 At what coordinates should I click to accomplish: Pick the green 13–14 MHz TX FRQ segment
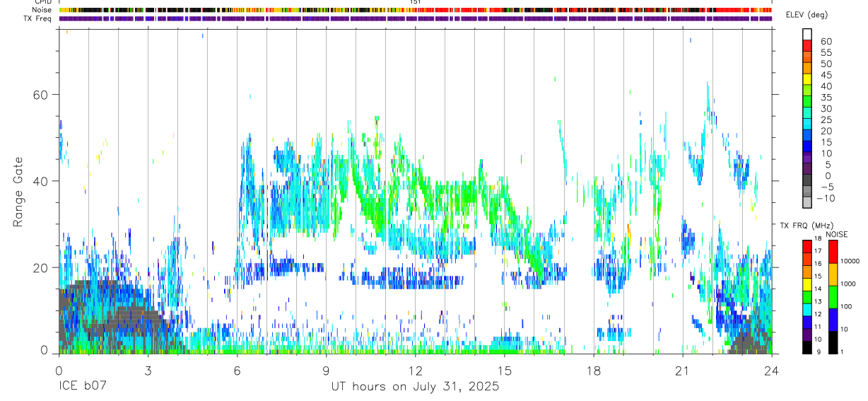pos(807,296)
